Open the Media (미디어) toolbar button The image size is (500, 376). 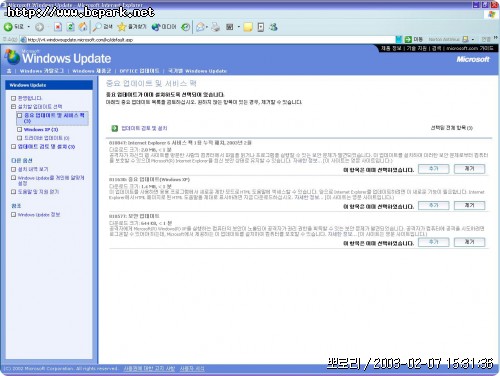164,27
